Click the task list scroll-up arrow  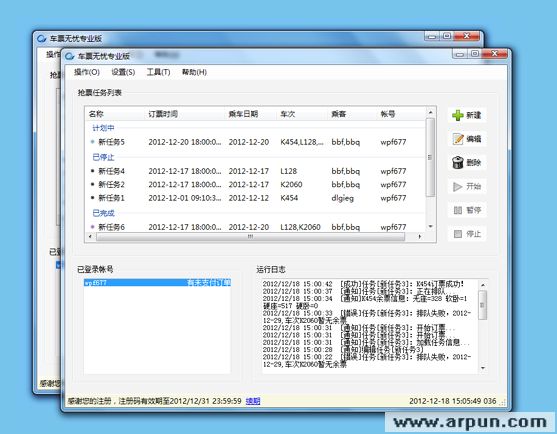pos(430,112)
